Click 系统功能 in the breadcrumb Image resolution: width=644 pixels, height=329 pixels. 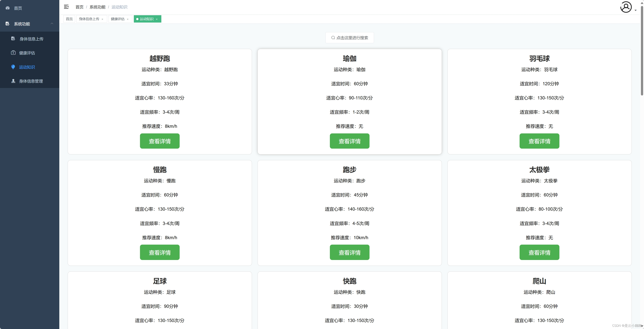click(x=97, y=7)
